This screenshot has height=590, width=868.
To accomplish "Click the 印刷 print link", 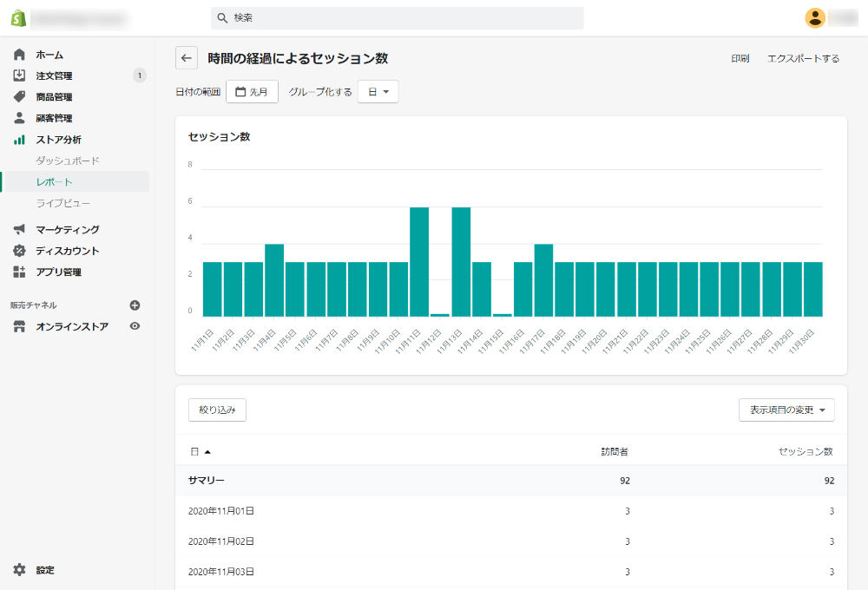I will point(740,58).
